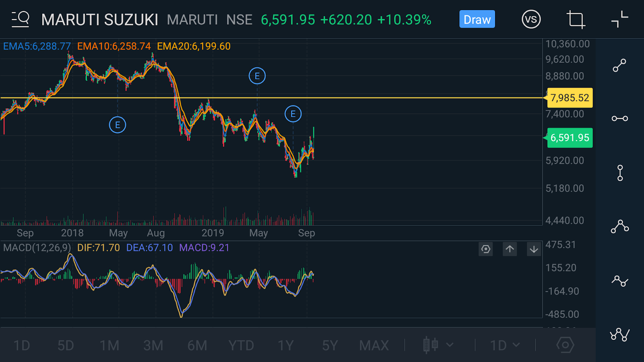Open the compare symbols VS tool
Viewport: 644px width, 362px height.
coord(531,19)
